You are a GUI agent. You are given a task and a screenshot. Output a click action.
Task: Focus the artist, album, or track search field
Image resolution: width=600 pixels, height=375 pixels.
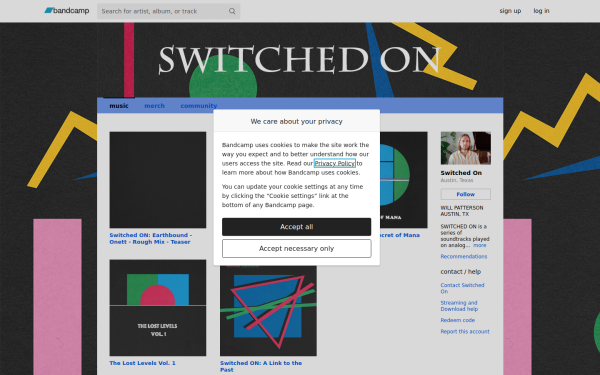pyautogui.click(x=168, y=11)
